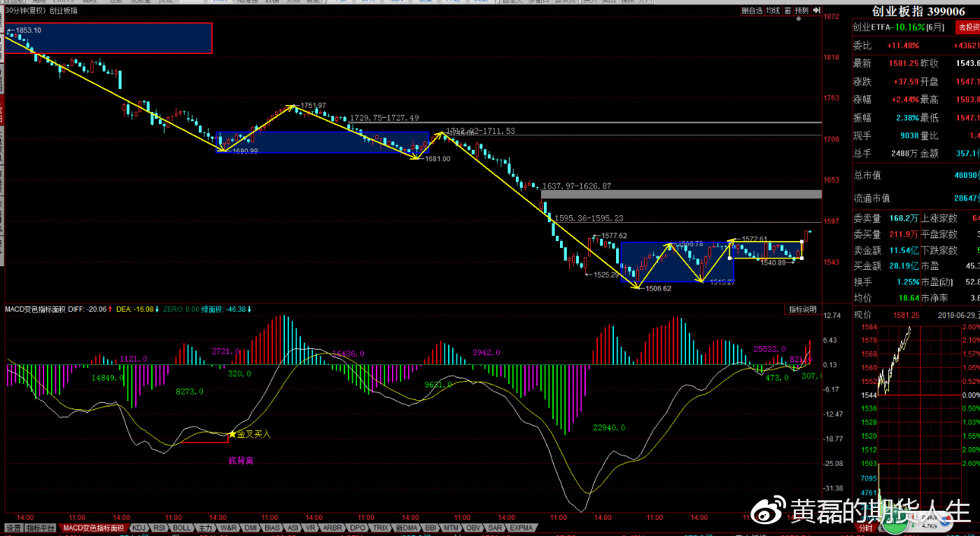This screenshot has height=536, width=980.
Task: Click the 最新 1581.25 value
Action: coord(904,63)
